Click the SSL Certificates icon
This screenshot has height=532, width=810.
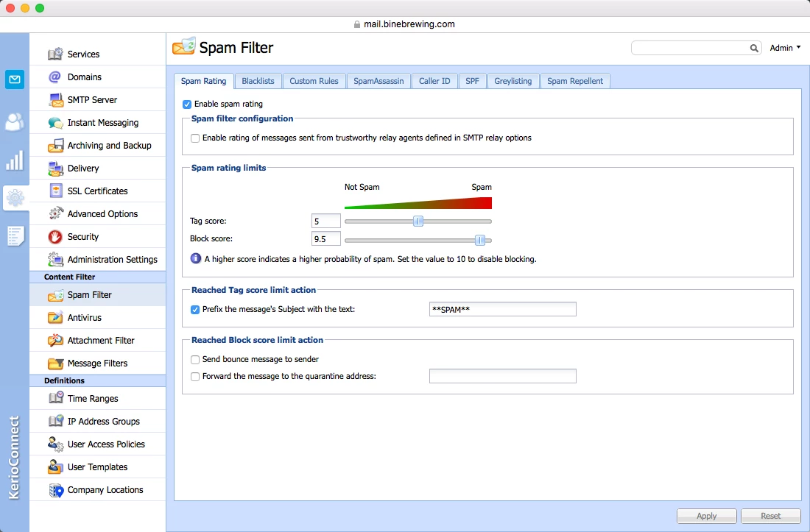tap(55, 191)
